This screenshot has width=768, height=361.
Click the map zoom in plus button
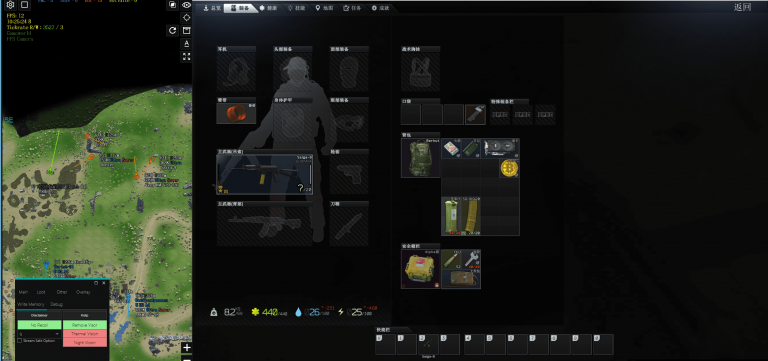(187, 348)
